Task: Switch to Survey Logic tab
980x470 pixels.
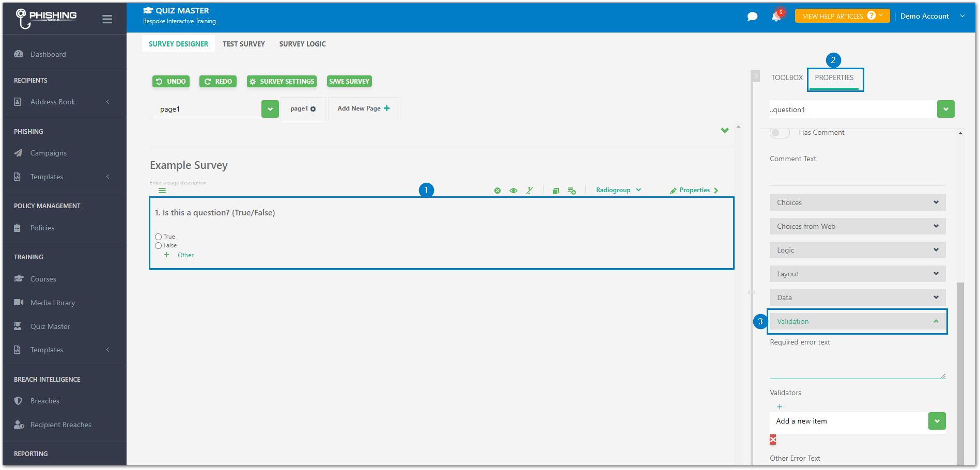Action: coord(302,44)
